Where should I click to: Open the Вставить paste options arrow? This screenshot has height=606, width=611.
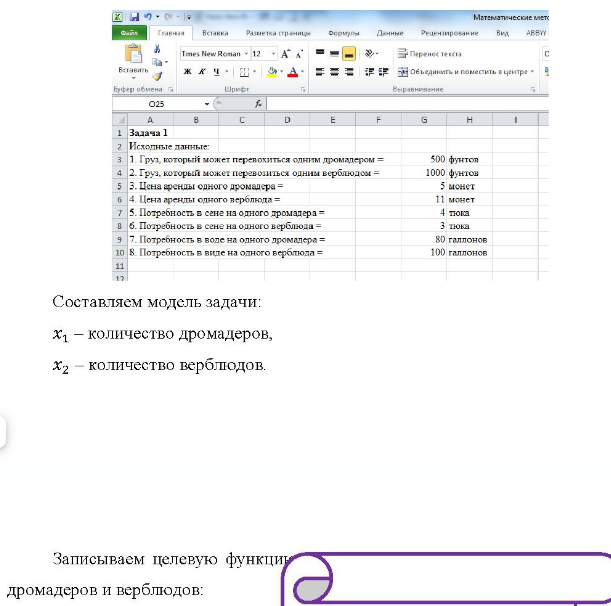pyautogui.click(x=133, y=78)
